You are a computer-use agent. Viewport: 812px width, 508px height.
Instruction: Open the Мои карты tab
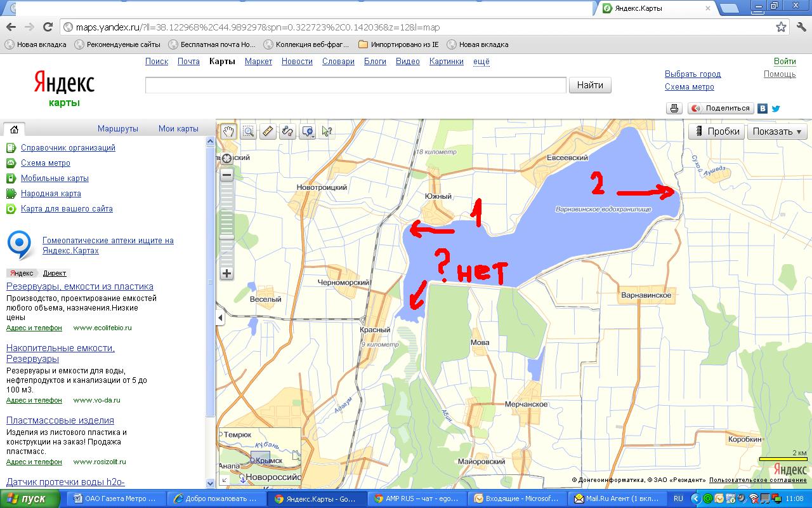[178, 128]
